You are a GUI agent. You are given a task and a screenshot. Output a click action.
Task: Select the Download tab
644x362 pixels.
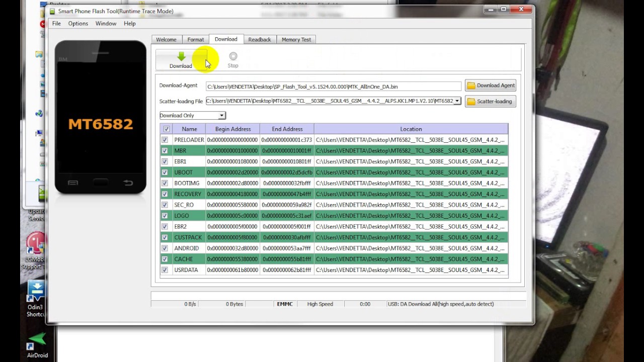coord(226,39)
